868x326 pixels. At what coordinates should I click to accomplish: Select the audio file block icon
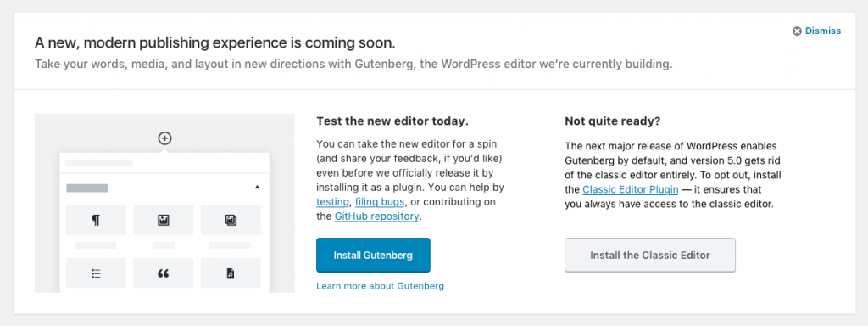point(231,273)
